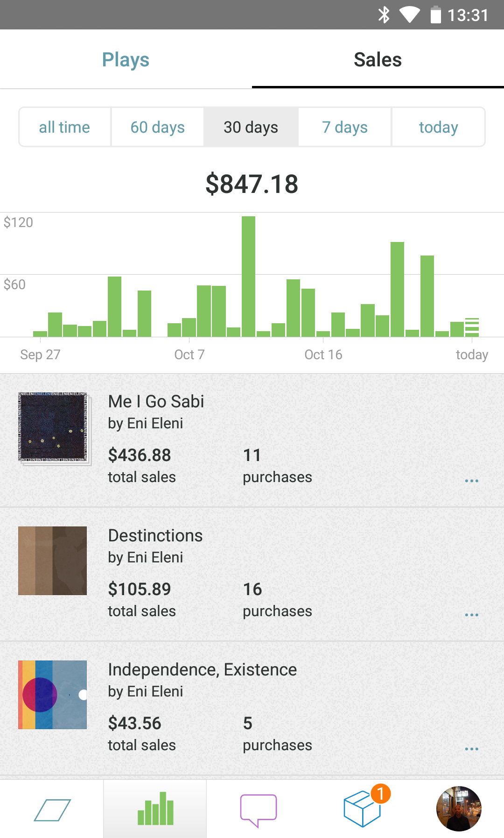
Task: Tap the battery icon in status bar
Action: click(435, 15)
